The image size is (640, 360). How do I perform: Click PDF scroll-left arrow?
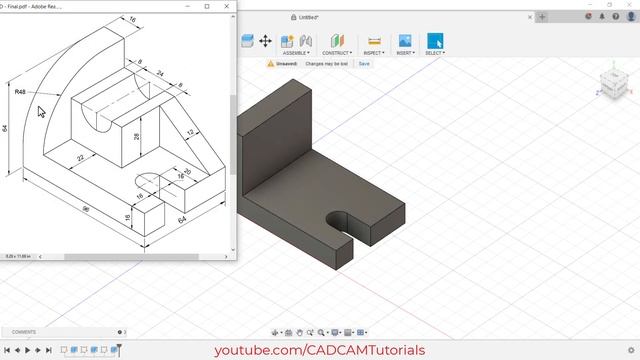(40, 257)
